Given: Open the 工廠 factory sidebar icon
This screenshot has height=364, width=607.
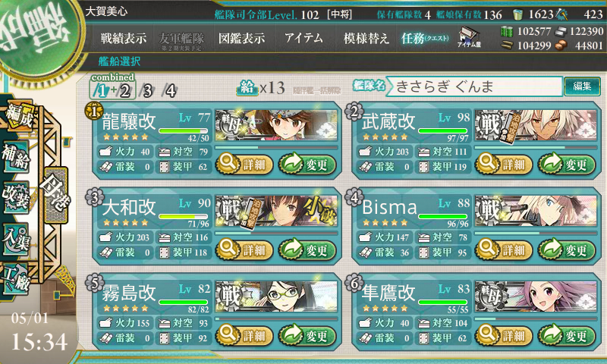Looking at the screenshot, I should point(15,279).
